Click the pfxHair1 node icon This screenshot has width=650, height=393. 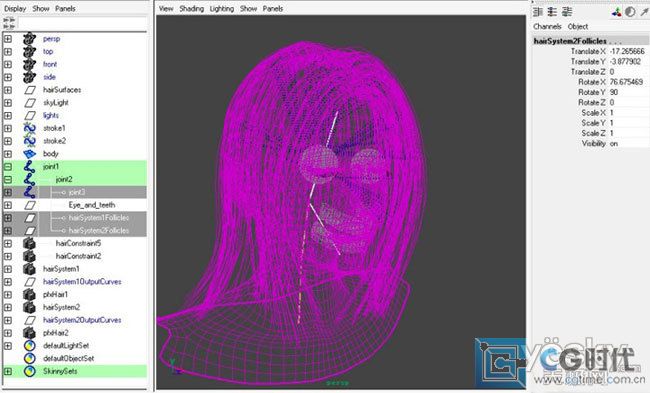click(x=29, y=295)
